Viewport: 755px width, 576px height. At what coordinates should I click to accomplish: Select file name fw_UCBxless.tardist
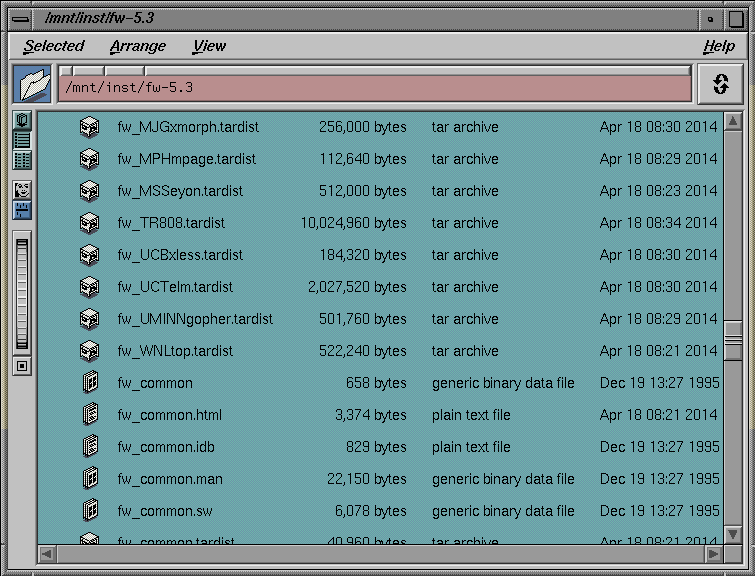[x=180, y=255]
